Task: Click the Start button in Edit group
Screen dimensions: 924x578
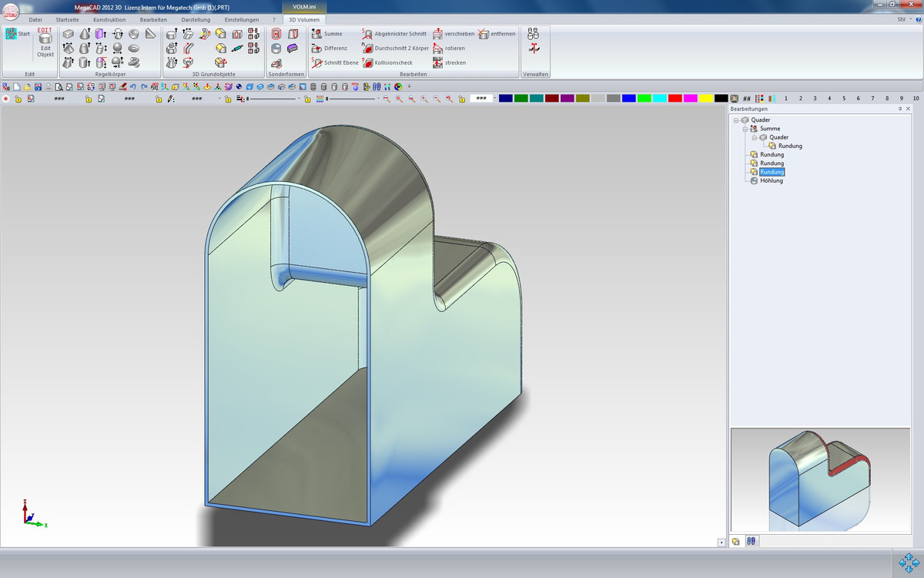Action: (17, 34)
